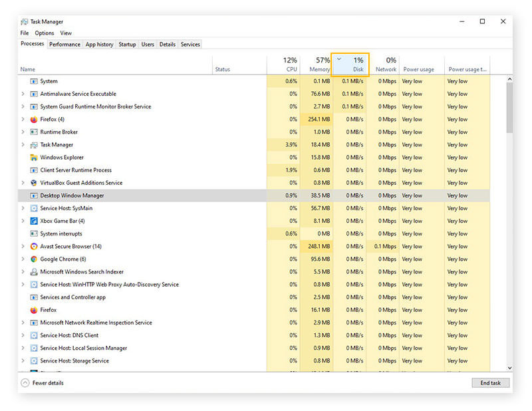Expand Microsoft Windows Search Indexer row
532x411 pixels.
(x=23, y=272)
